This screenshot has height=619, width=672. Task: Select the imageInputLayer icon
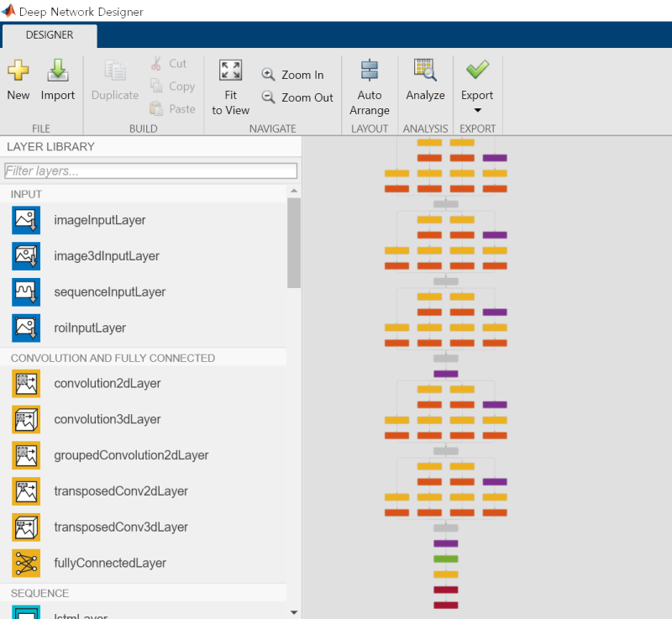click(x=26, y=220)
